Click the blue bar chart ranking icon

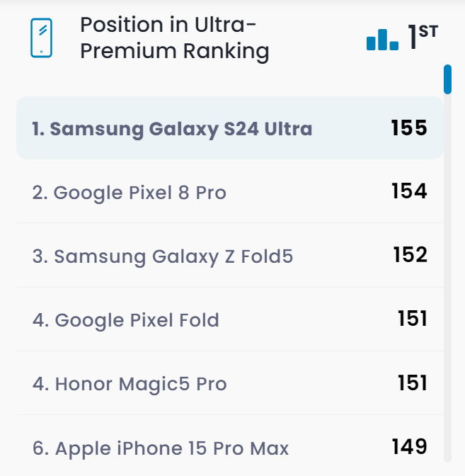coord(382,40)
